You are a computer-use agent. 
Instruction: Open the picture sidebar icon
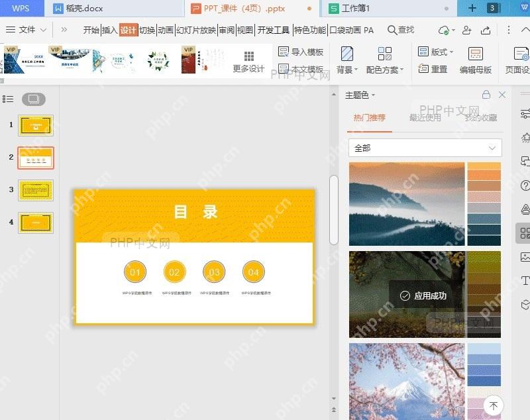(x=525, y=257)
